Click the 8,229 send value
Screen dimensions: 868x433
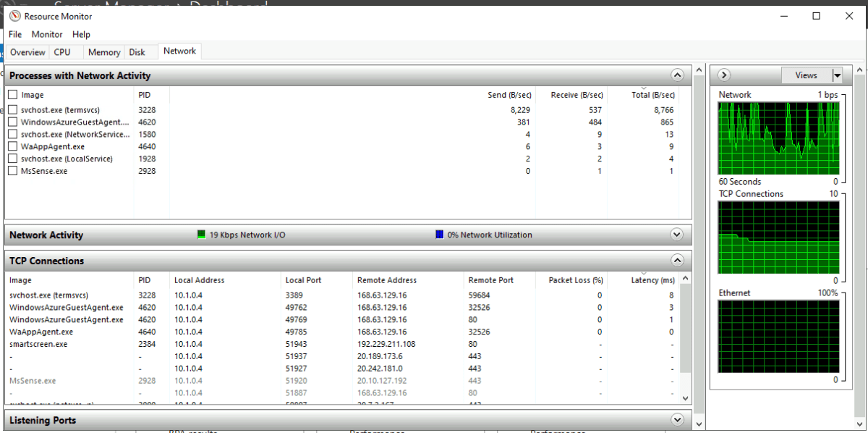point(521,110)
